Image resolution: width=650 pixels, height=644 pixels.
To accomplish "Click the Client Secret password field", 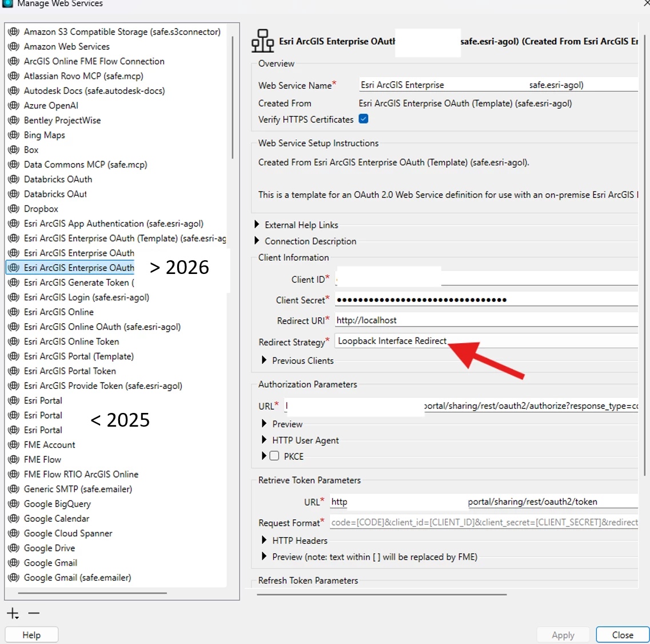I will (x=486, y=299).
